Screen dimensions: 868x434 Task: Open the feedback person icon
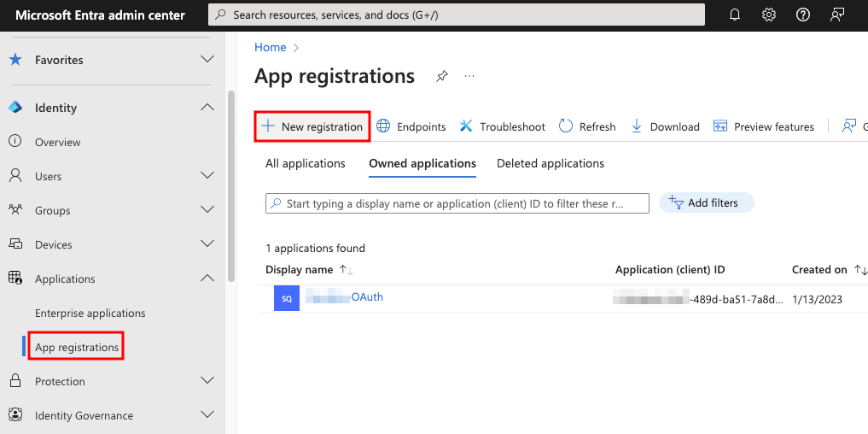pos(837,15)
